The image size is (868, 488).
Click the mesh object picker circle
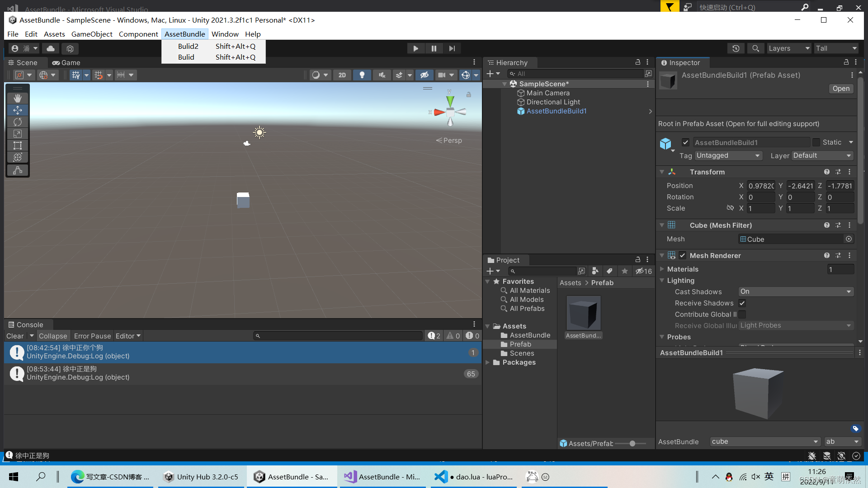pos(849,239)
